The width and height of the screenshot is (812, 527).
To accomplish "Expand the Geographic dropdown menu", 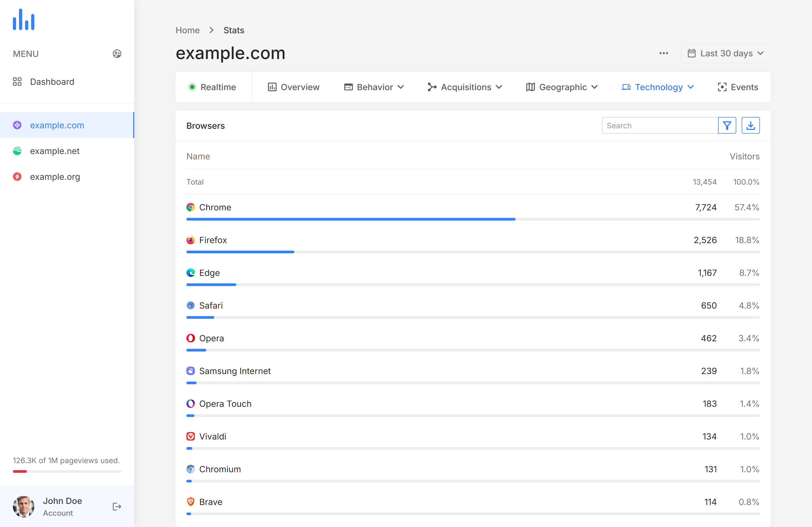I will point(562,87).
